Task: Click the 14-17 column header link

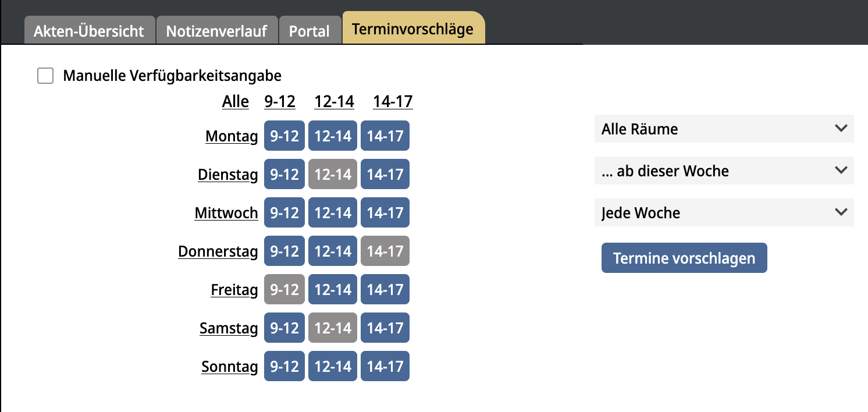Action: [x=393, y=102]
